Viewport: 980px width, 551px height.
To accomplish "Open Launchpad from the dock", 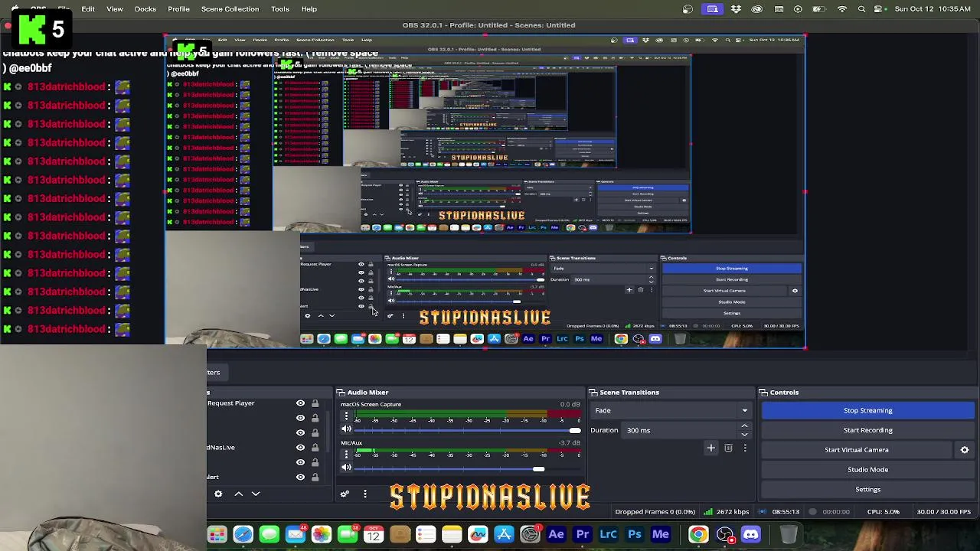I will 217,535.
